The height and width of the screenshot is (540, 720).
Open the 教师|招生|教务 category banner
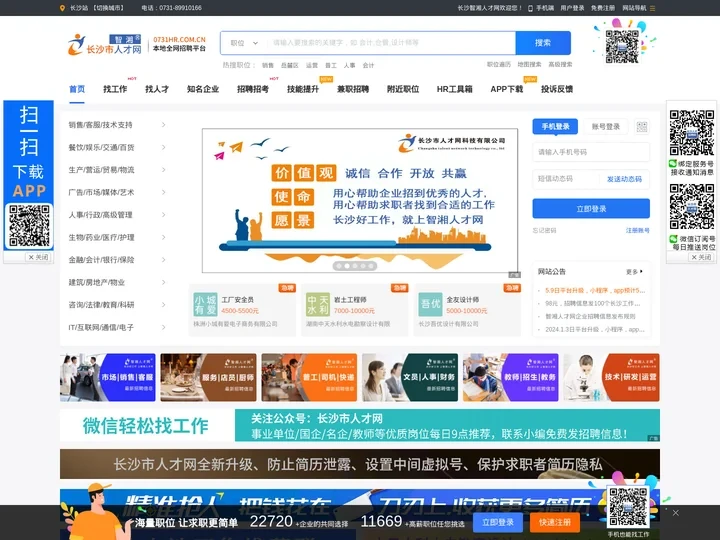point(511,377)
